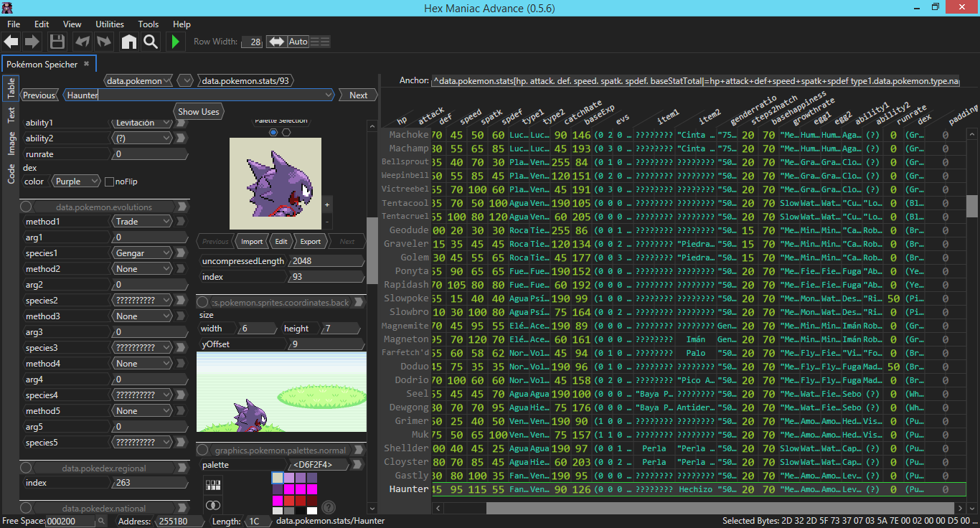
Task: Toggle the data.pokemon.evolutions section circle
Action: [x=26, y=207]
